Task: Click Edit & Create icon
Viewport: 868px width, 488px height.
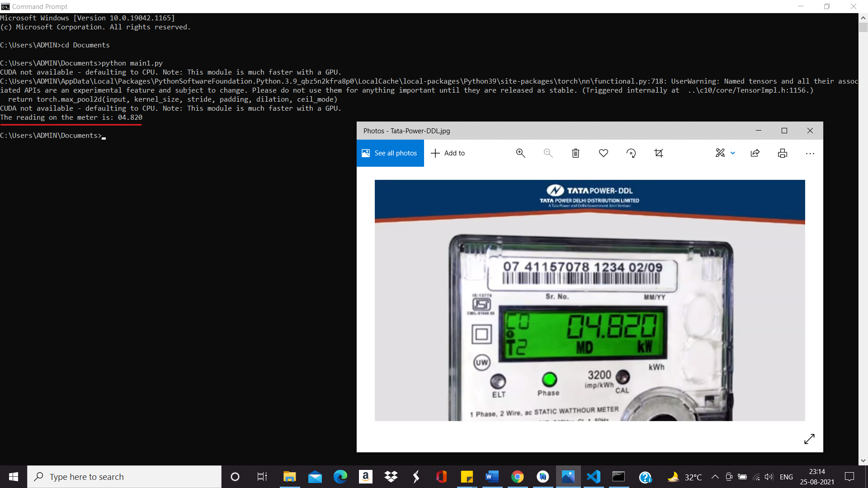Action: [720, 153]
